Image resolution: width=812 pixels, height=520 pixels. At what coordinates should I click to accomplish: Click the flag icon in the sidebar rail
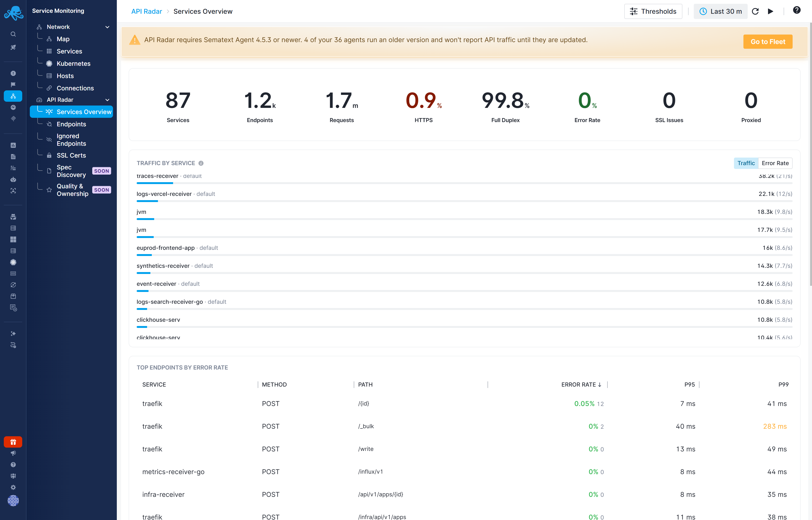[13, 84]
